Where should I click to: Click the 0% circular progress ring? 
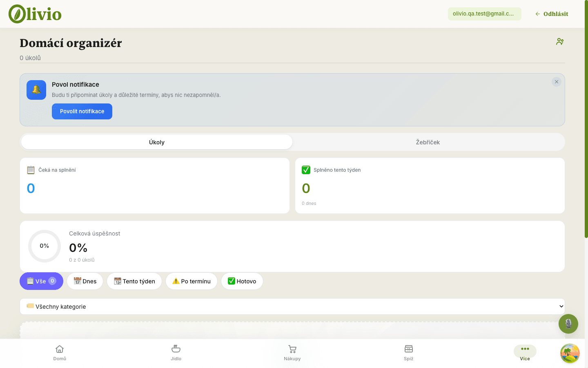tap(45, 246)
